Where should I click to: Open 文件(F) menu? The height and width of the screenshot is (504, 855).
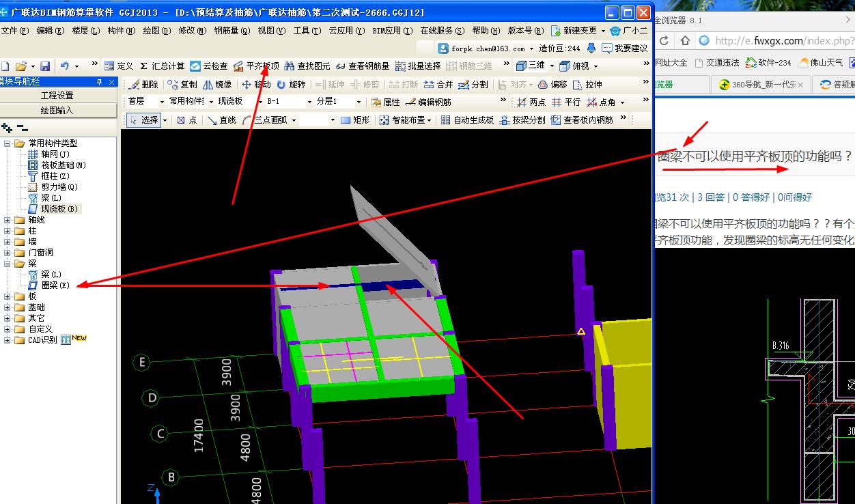[x=15, y=31]
